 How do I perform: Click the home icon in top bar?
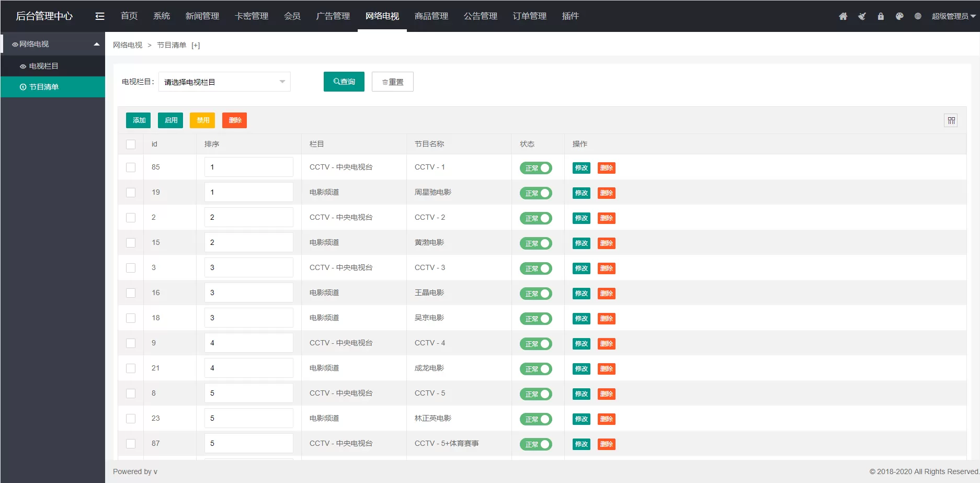(843, 16)
